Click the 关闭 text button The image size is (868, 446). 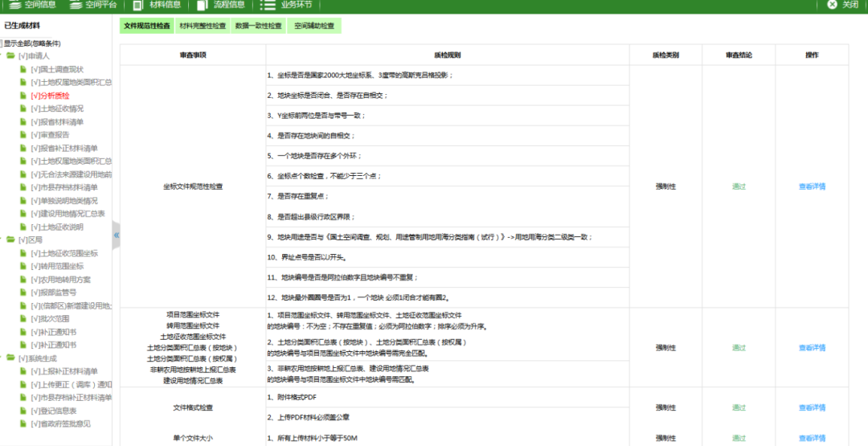tap(850, 5)
